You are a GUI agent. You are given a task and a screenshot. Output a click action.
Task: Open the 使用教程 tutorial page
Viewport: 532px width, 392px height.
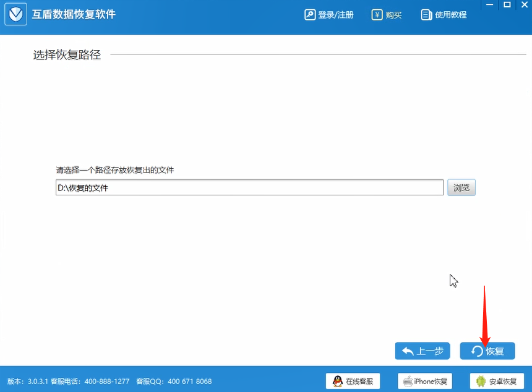pyautogui.click(x=447, y=14)
